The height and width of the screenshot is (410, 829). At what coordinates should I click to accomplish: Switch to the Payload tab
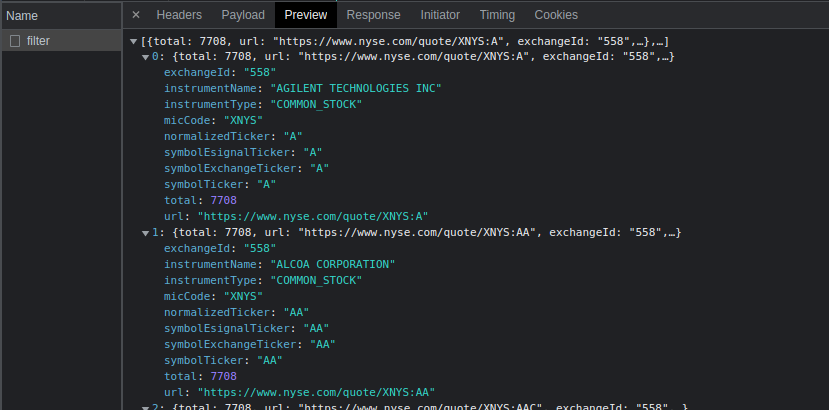pos(243,15)
